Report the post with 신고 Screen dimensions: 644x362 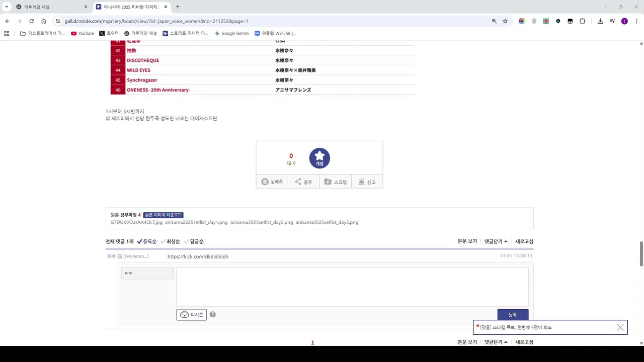(x=367, y=182)
